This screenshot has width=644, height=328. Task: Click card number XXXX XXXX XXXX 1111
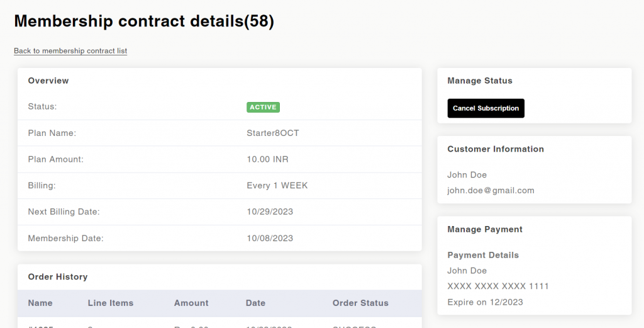(498, 286)
